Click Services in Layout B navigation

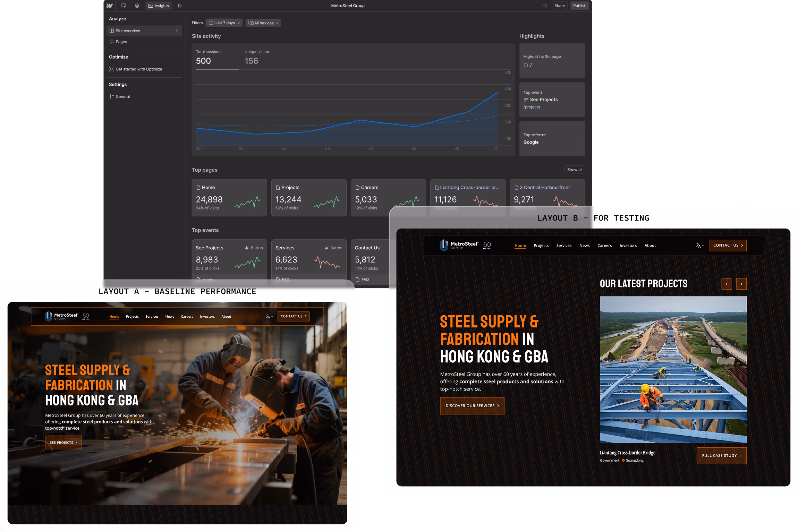coord(564,246)
